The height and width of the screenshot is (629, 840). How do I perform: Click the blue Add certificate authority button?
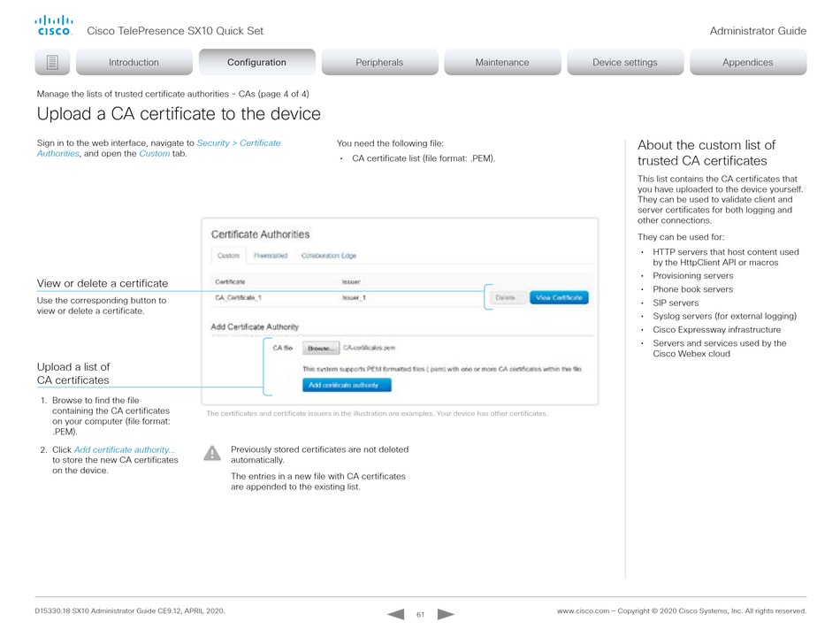347,385
